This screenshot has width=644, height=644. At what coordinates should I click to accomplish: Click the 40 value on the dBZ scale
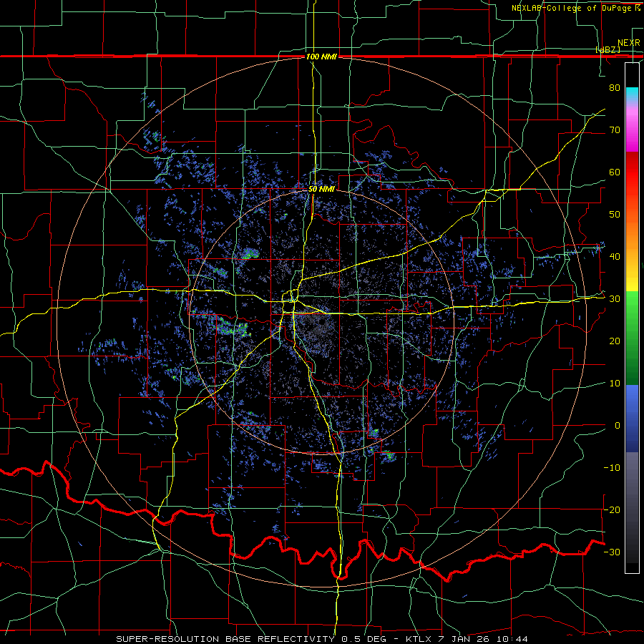[615, 257]
